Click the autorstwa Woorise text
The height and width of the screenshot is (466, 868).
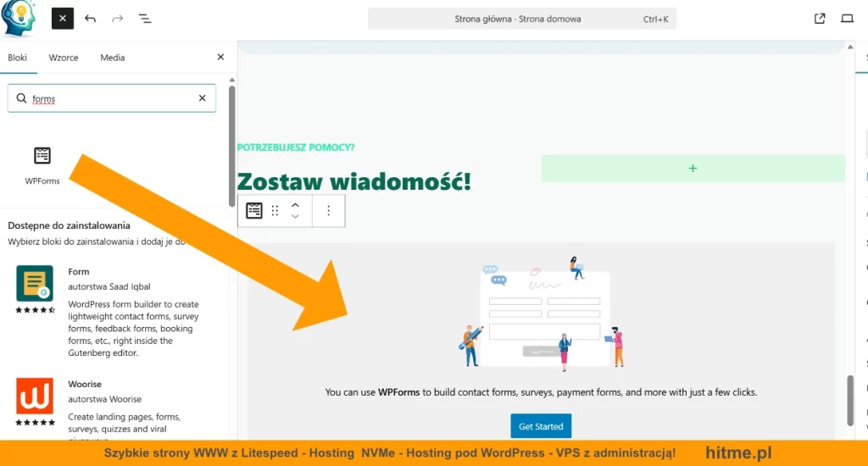pos(104,399)
